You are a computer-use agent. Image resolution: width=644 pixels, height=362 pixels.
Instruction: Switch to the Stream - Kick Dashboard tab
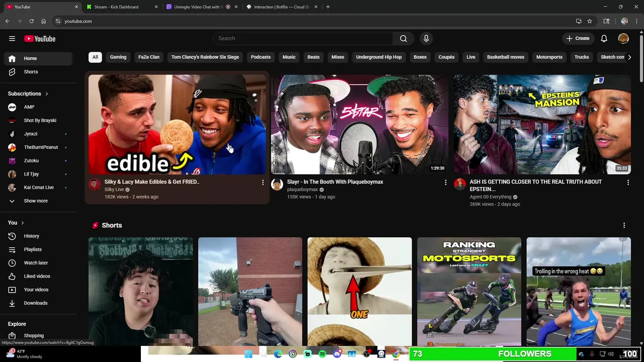(122, 7)
